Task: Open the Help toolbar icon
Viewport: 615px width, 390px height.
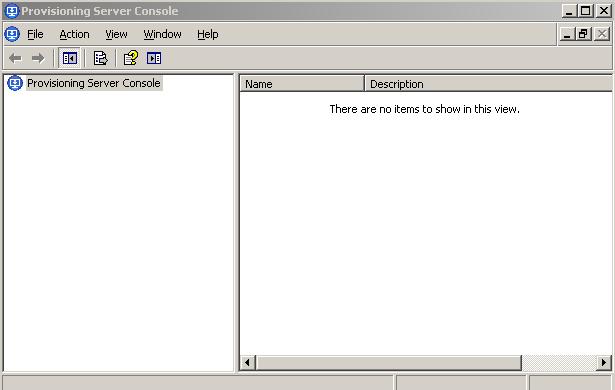Action: click(x=131, y=58)
